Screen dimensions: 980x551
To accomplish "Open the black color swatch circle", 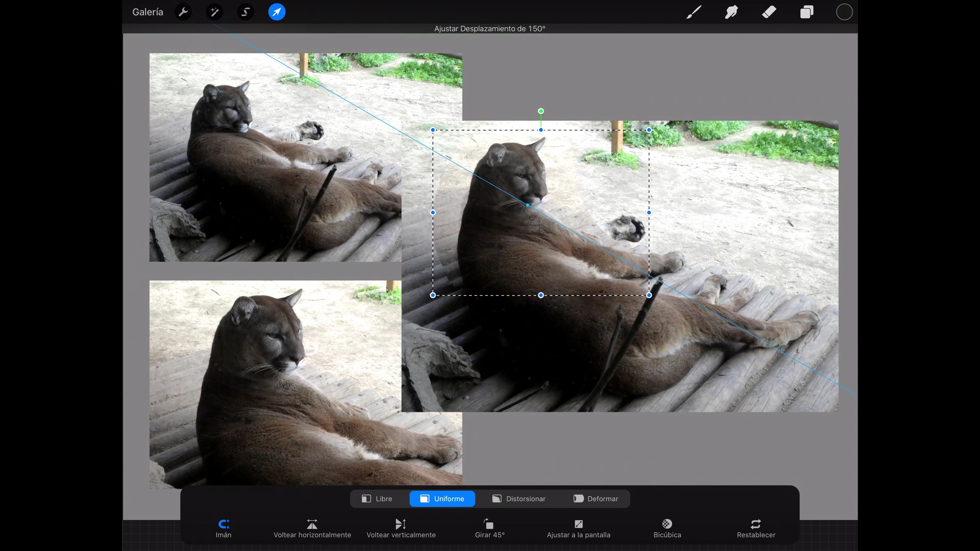I will click(844, 12).
